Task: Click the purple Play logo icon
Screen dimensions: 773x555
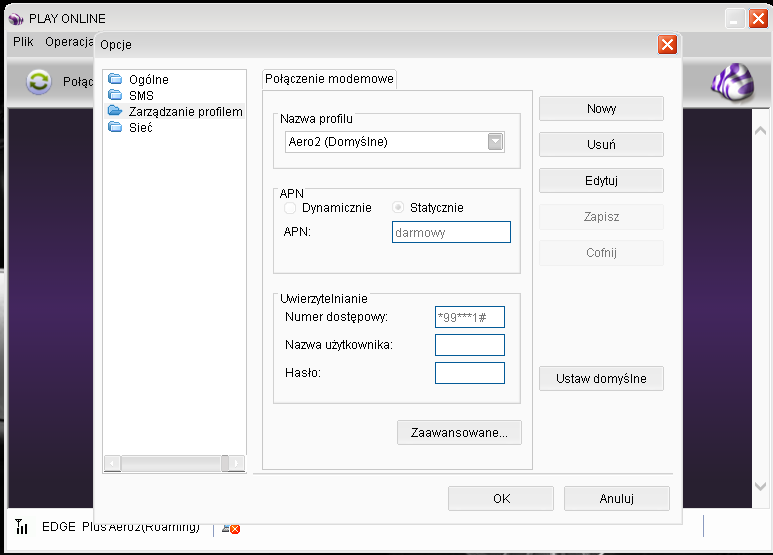Action: [x=731, y=82]
